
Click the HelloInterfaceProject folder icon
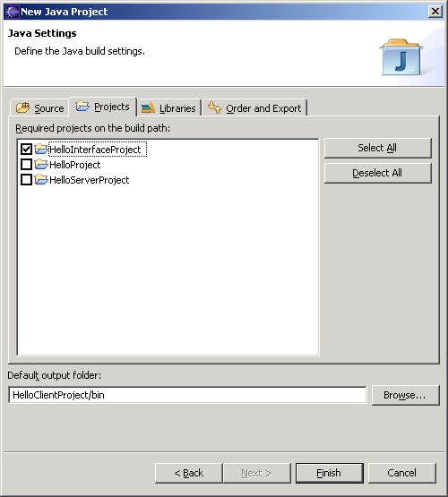pyautogui.click(x=41, y=149)
